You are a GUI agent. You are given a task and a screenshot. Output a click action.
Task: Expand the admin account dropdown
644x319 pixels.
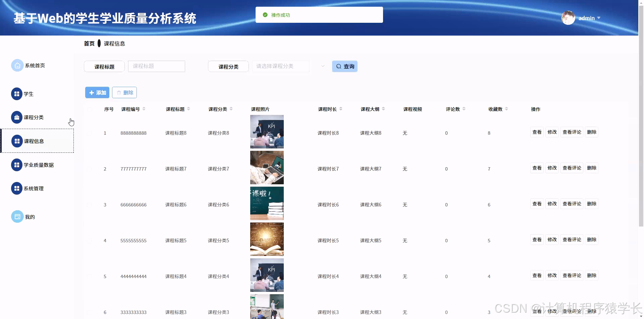click(x=590, y=18)
